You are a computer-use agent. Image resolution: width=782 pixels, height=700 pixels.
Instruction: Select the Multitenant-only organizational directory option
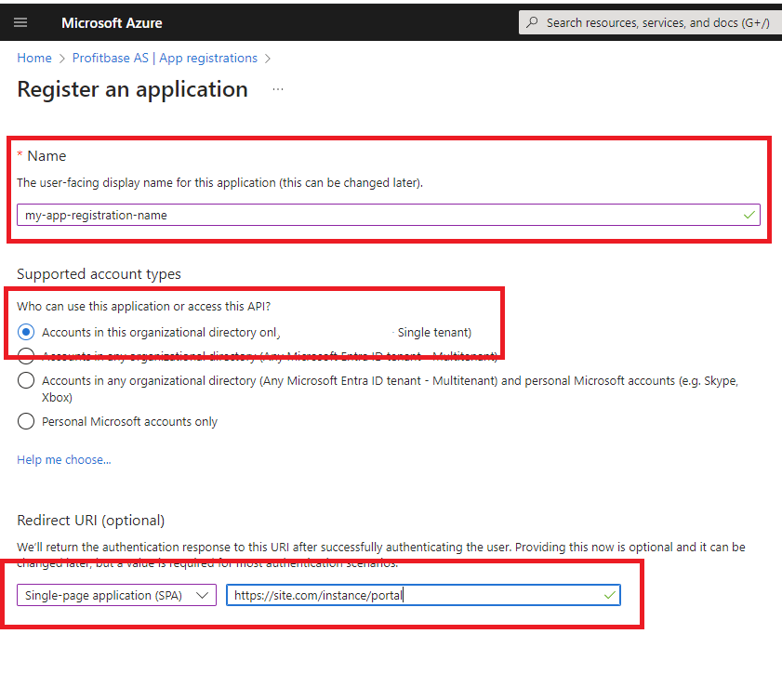(26, 355)
